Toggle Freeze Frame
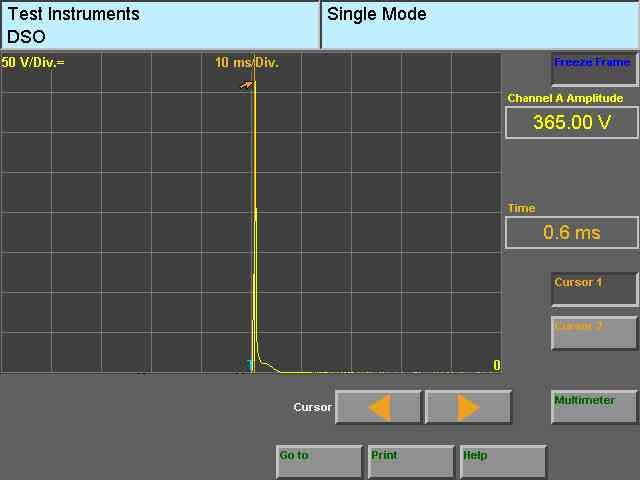This screenshot has height=480, width=640. 594,69
